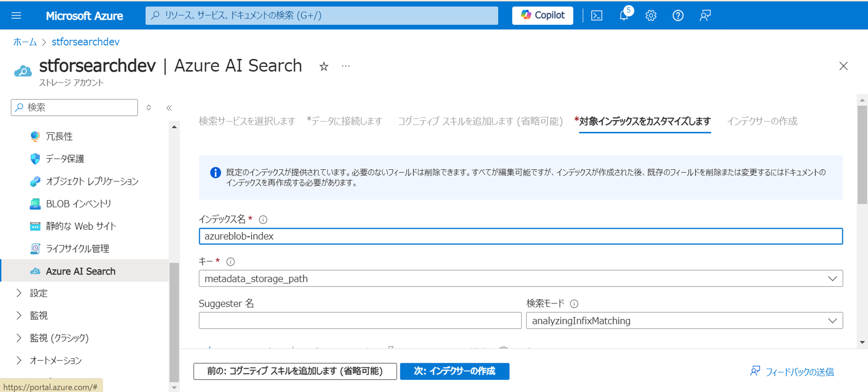This screenshot has width=868, height=392.
Task: Select 静的な Web サイト menu text
Action: (81, 226)
